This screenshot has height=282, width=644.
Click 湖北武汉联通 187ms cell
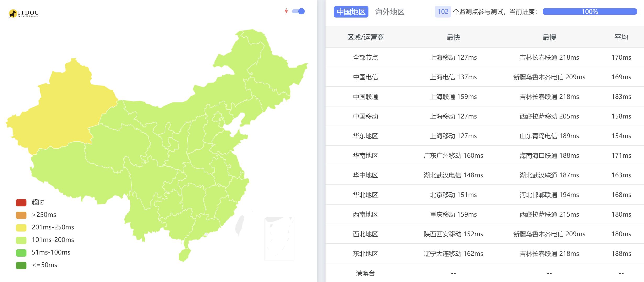coord(549,175)
